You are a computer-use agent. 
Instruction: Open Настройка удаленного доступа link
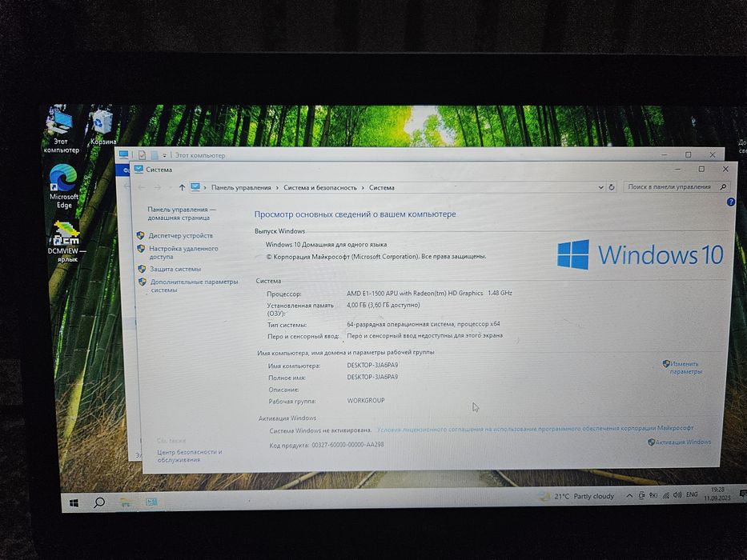click(x=183, y=252)
